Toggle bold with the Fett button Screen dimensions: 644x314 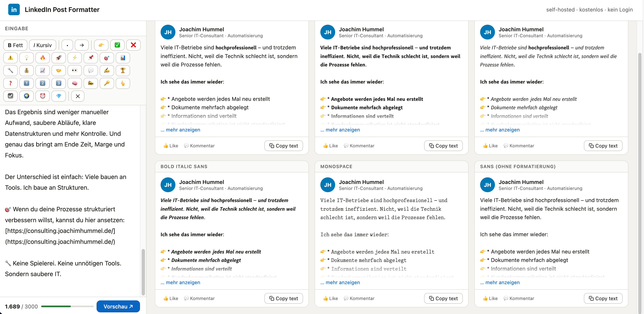point(15,45)
